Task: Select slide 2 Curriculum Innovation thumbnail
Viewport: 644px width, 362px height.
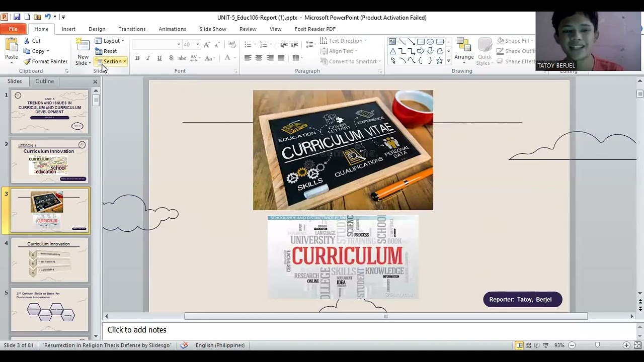Action: click(x=50, y=161)
